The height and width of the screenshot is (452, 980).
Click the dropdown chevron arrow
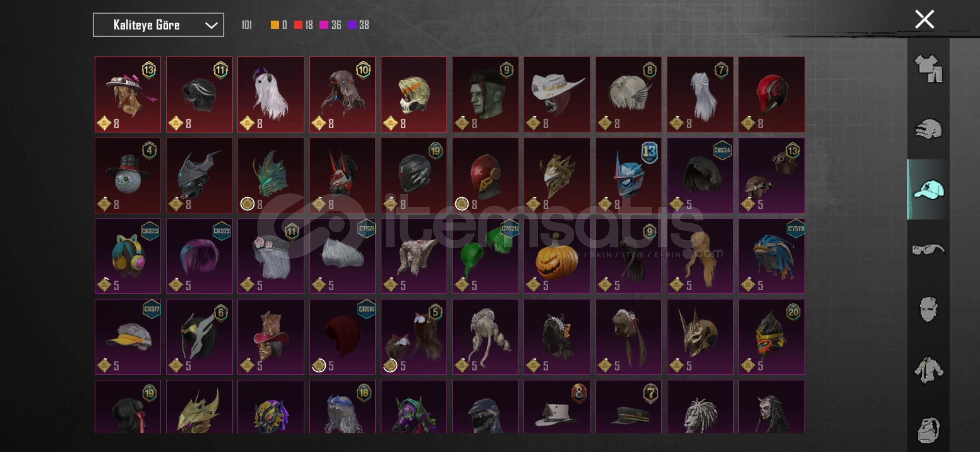pyautogui.click(x=211, y=26)
